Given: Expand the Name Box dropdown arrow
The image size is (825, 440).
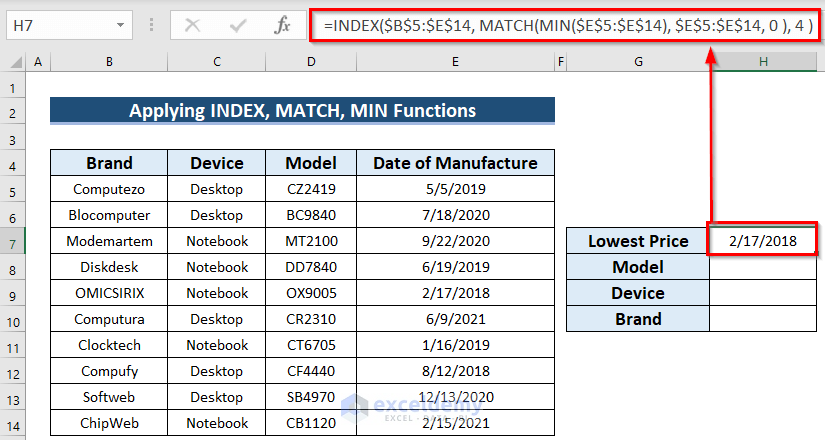Looking at the screenshot, I should pyautogui.click(x=121, y=25).
